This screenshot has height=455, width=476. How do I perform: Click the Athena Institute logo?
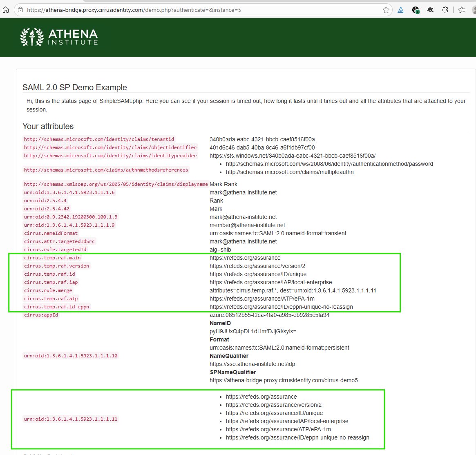point(59,37)
